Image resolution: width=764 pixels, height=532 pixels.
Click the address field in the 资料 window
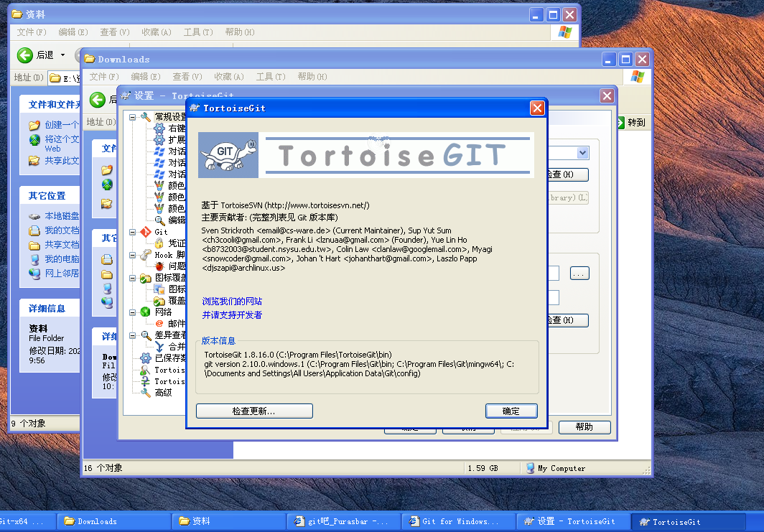tap(65, 78)
